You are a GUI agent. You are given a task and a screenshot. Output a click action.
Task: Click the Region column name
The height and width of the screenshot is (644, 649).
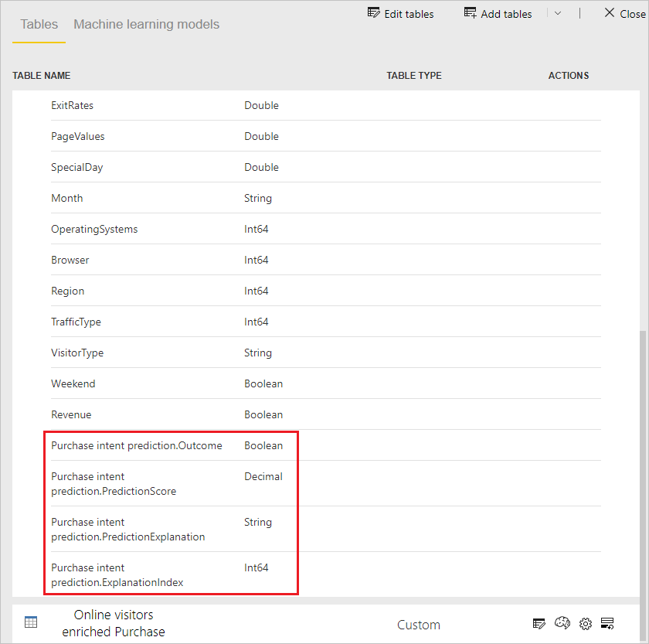67,291
